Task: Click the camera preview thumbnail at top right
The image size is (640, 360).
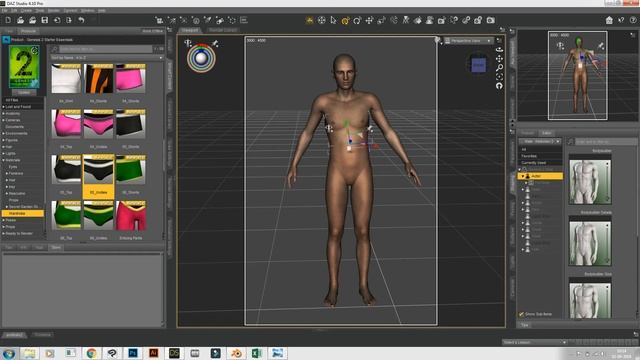Action: point(578,76)
